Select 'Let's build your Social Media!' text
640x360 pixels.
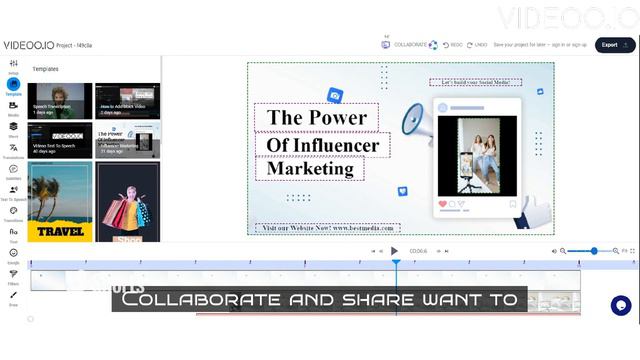[x=476, y=82]
